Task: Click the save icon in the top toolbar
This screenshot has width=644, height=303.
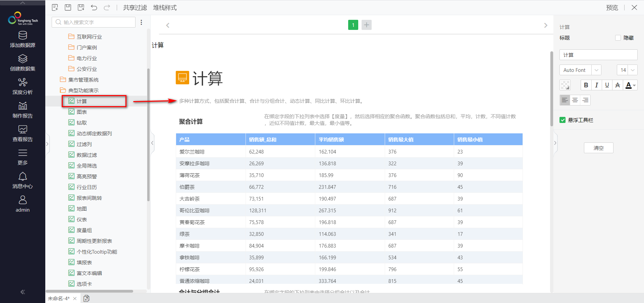Action: click(68, 7)
